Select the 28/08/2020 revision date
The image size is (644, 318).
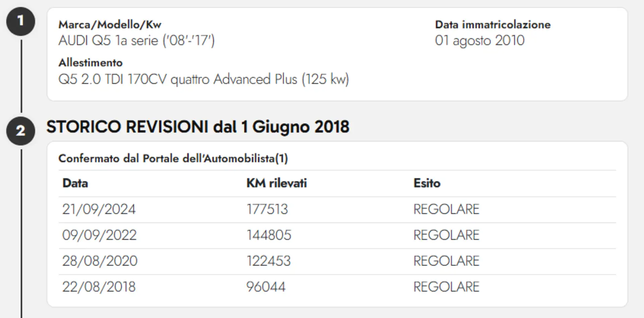[x=100, y=261]
